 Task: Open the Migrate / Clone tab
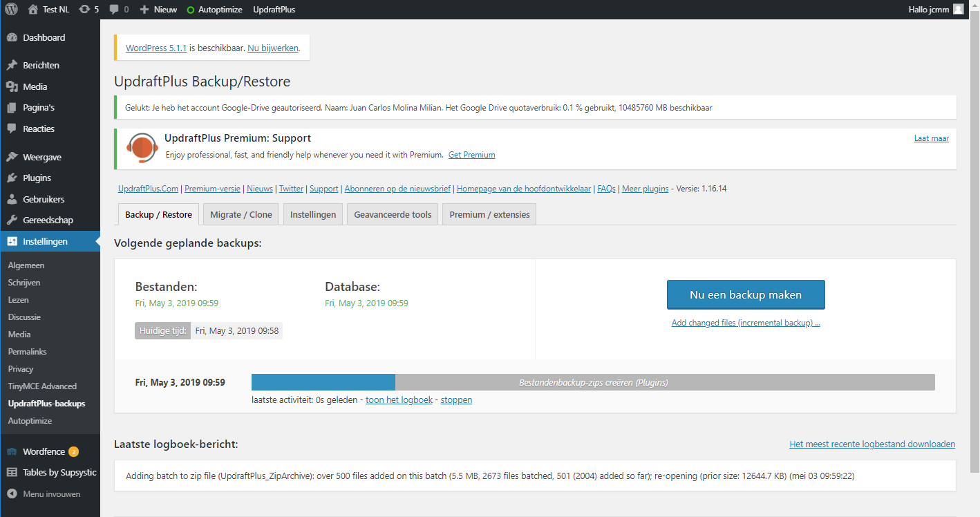[x=241, y=214]
